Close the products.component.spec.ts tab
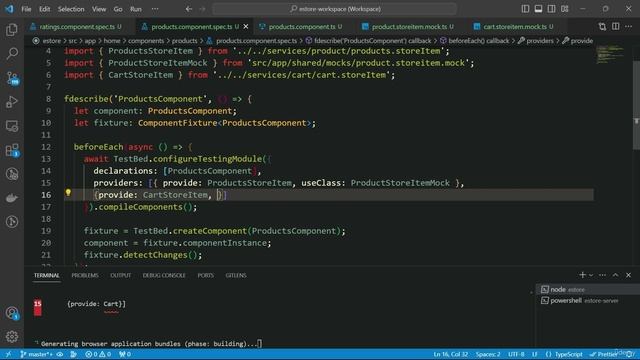Screen dimensions: 640x360 246,27
